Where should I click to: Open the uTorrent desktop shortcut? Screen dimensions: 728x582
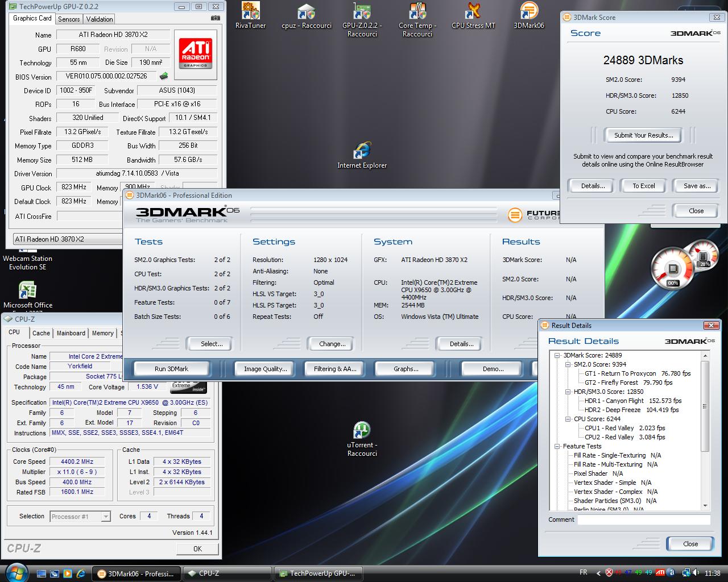click(362, 439)
